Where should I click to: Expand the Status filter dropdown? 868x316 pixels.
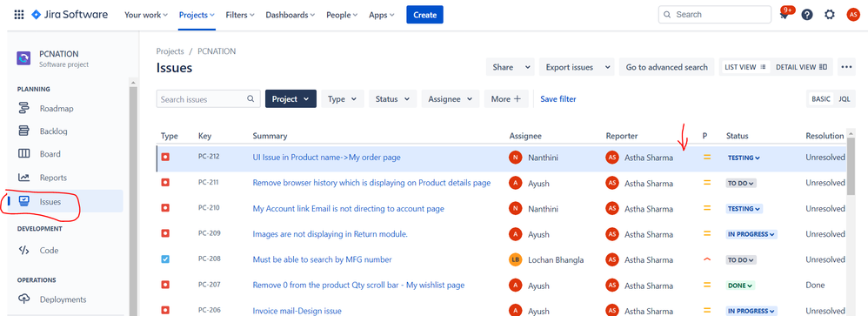click(392, 99)
